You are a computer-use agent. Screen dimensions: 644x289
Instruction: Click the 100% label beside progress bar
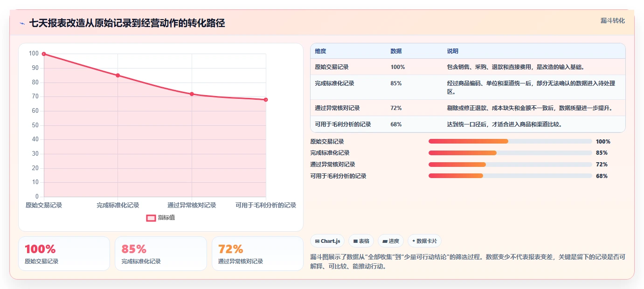603,142
